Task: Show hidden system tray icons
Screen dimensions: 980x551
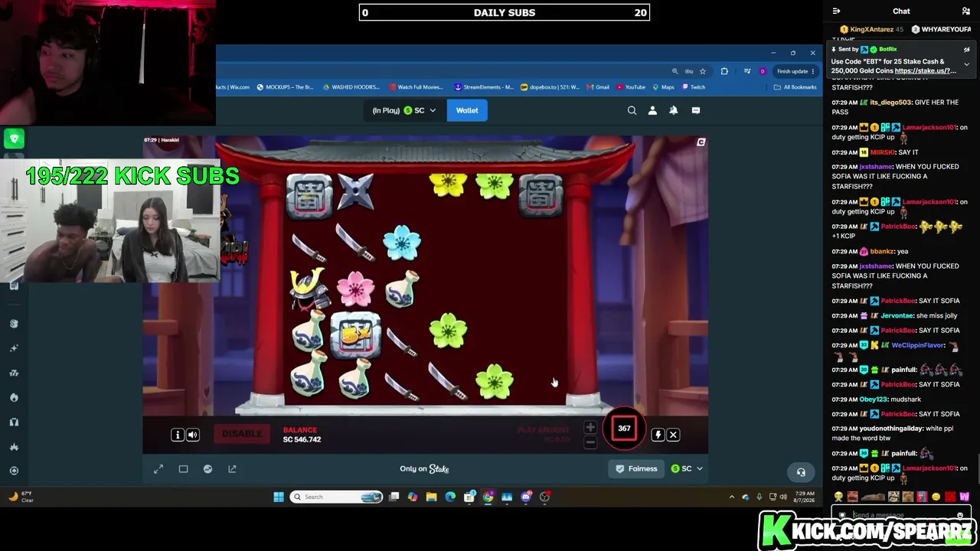Action: [x=731, y=497]
